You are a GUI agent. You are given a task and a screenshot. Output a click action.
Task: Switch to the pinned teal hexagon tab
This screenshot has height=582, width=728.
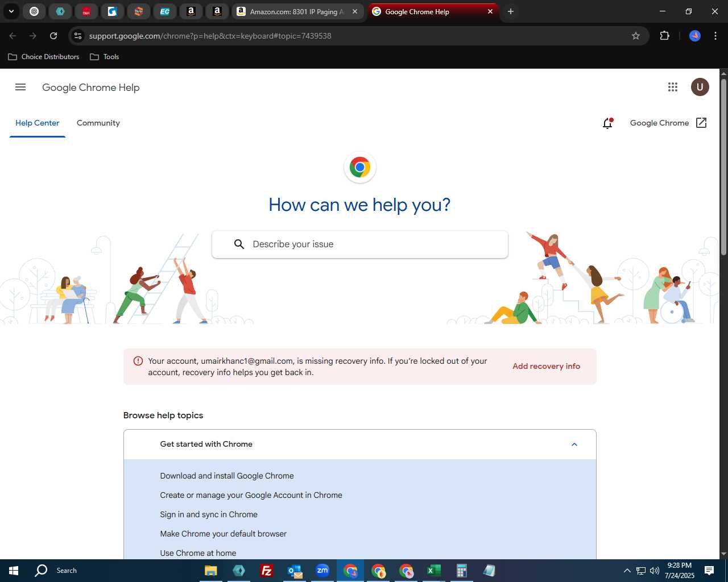pos(60,11)
